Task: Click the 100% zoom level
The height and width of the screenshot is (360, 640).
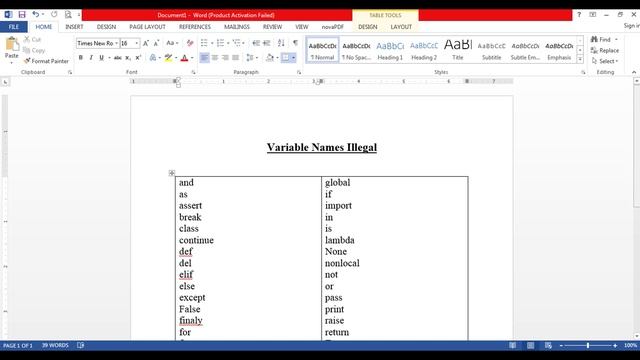Action: pos(631,346)
